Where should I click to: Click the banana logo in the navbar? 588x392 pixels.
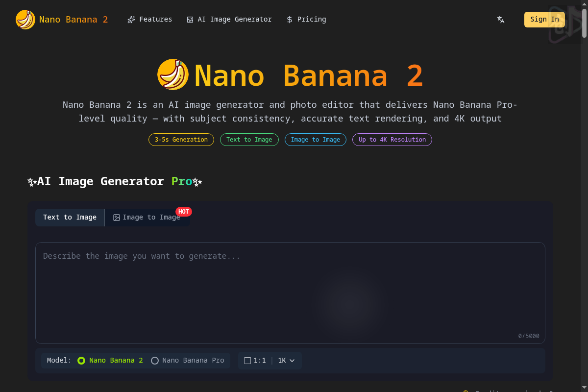click(x=25, y=20)
